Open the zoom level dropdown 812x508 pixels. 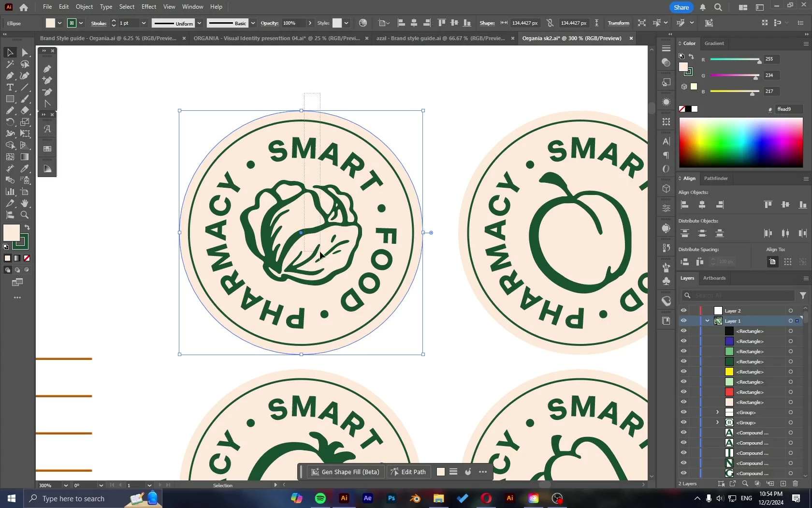click(66, 485)
